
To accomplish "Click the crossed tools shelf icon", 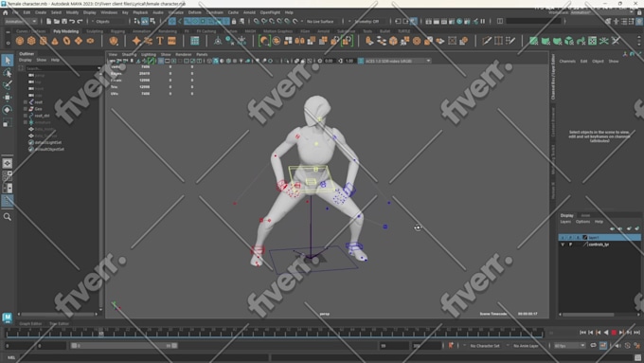I will pyautogui.click(x=616, y=41).
